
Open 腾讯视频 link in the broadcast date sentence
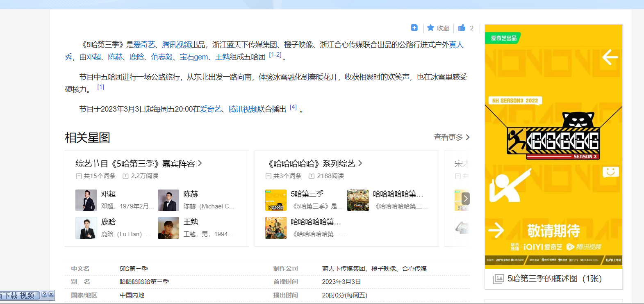(243, 109)
